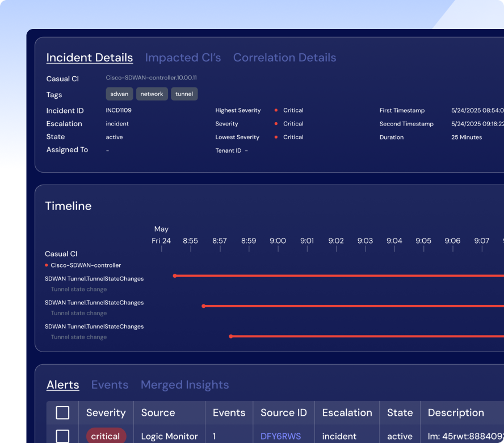
Task: Click the First Timestamp date value
Action: pos(477,110)
